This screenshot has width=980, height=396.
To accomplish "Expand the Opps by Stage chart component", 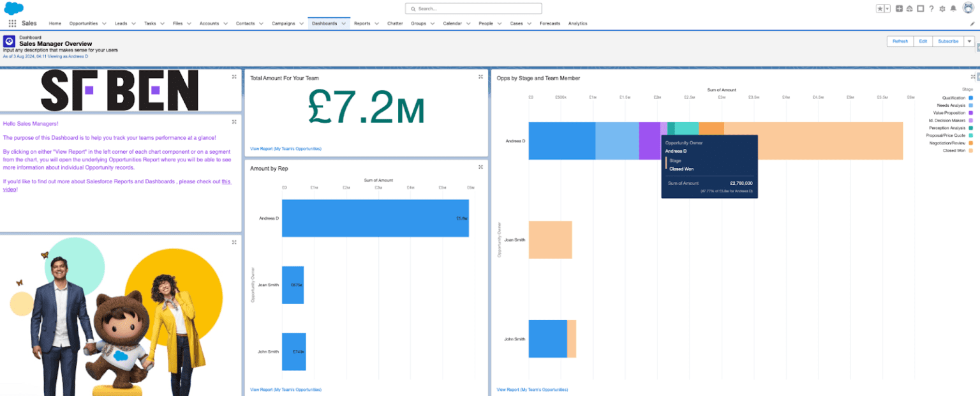I will click(x=973, y=77).
